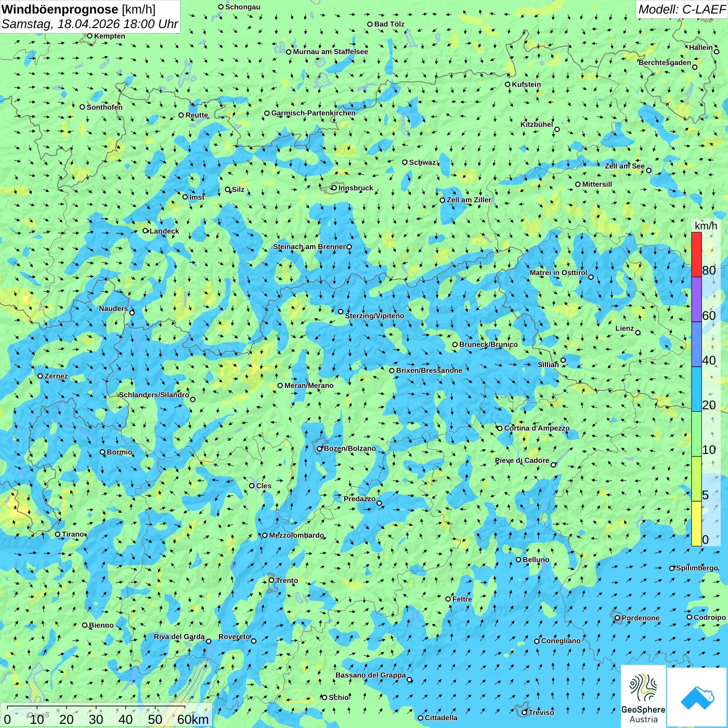The image size is (728, 728).
Task: Click the Windböenprognose title text
Action: point(60,9)
